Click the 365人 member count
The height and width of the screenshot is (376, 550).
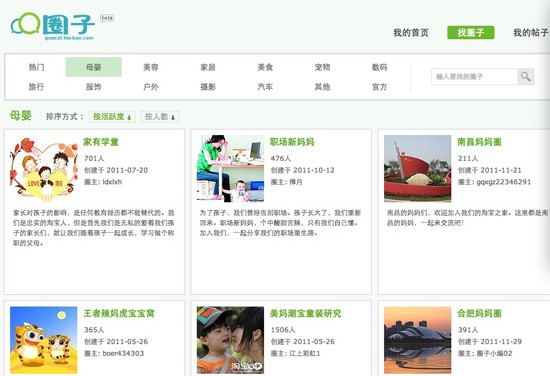[94, 330]
